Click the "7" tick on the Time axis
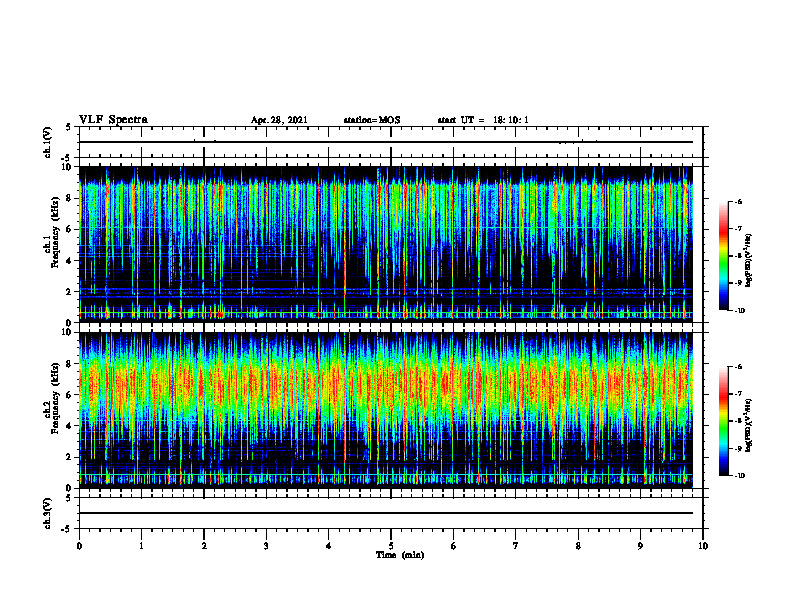The height and width of the screenshot is (612, 792). coord(516,546)
